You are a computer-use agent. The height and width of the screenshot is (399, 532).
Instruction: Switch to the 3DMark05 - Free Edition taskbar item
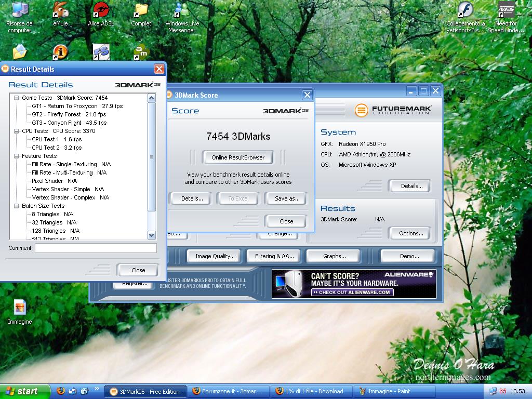coord(145,392)
